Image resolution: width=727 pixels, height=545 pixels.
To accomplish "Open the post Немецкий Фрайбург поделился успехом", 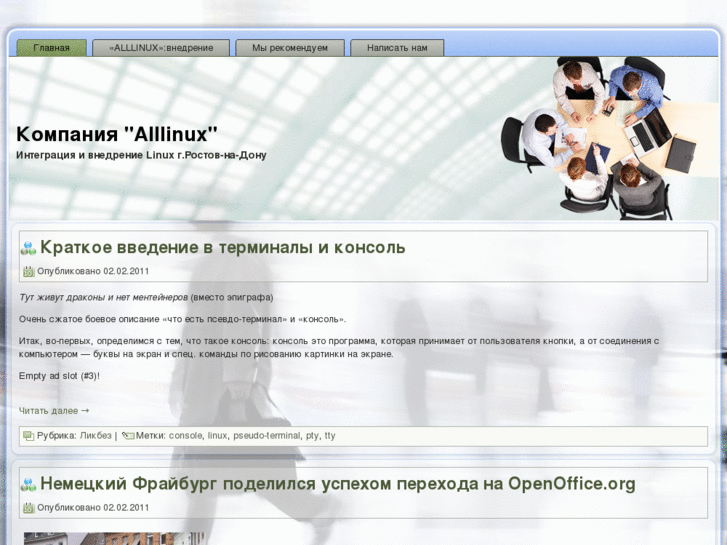I will [x=338, y=484].
